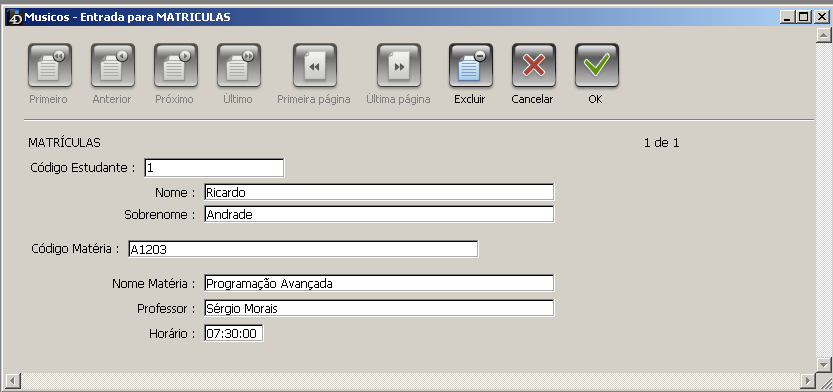This screenshot has width=833, height=392.
Task: Go to the Primeiro record icon
Action: tap(50, 65)
